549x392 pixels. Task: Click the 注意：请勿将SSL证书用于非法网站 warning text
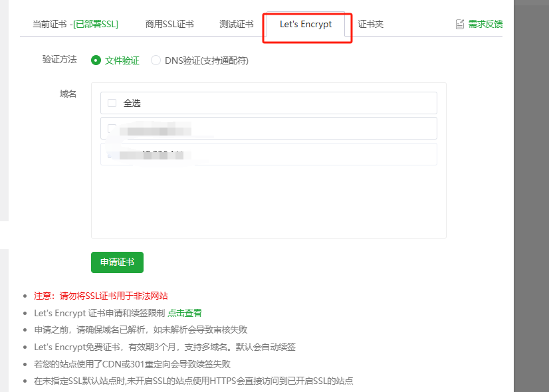point(101,296)
